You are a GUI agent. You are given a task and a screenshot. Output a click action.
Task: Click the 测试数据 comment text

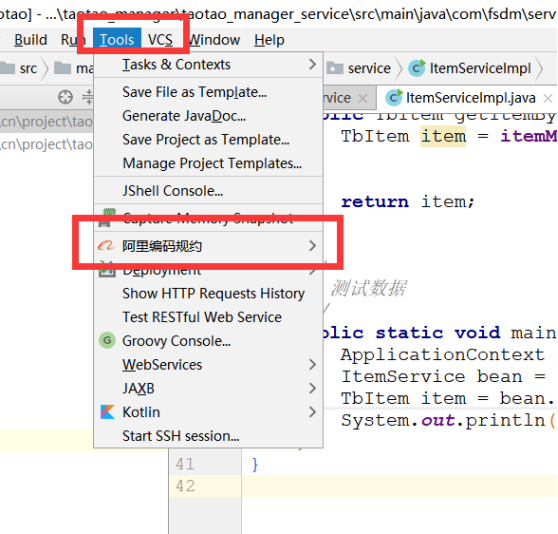pyautogui.click(x=369, y=288)
